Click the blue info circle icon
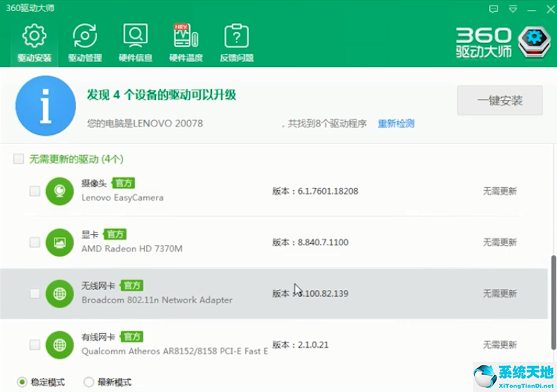 [45, 106]
